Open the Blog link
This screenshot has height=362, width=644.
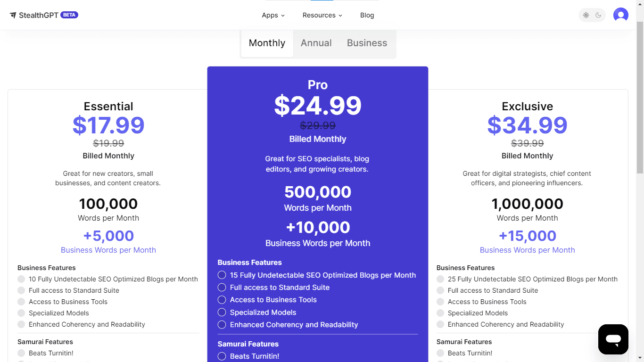coord(367,15)
